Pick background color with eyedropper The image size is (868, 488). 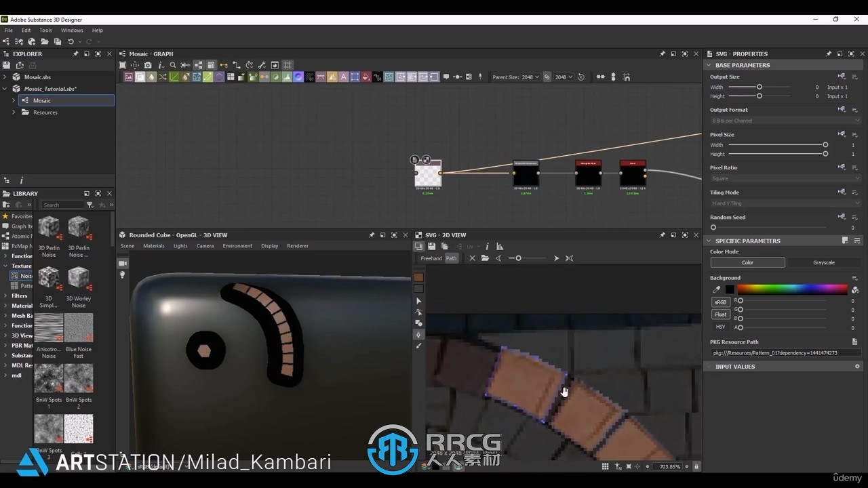716,289
